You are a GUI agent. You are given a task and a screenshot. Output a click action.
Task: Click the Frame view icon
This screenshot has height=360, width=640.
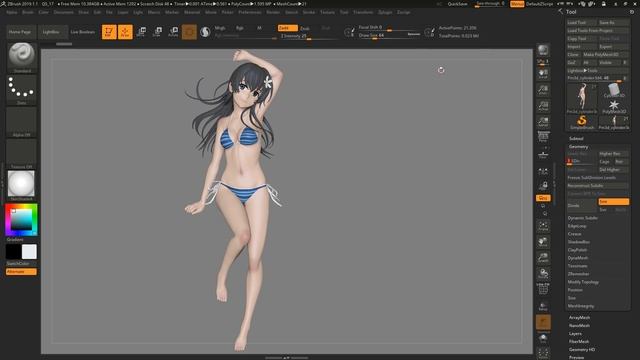(543, 227)
